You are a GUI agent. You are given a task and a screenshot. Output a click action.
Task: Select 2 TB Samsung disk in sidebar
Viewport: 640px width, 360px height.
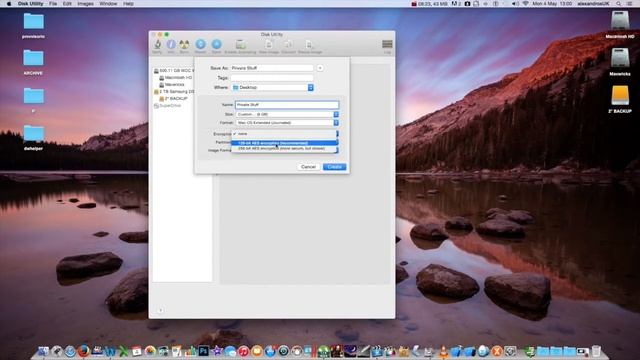174,91
